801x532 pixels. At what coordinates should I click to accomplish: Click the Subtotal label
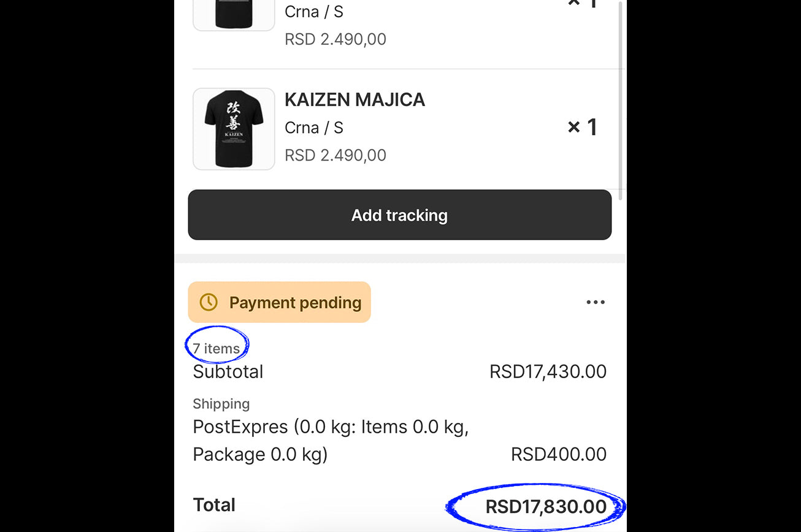point(228,372)
